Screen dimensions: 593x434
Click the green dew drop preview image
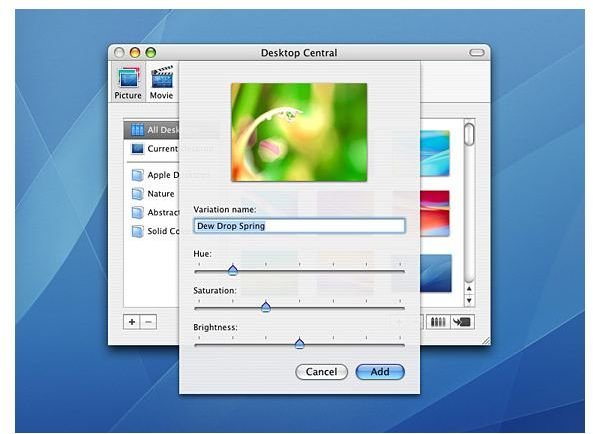[x=299, y=132]
